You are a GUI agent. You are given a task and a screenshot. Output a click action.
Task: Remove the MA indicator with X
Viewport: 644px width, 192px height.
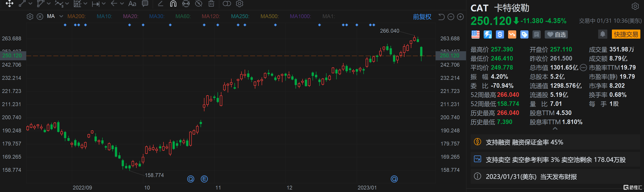click(x=40, y=17)
